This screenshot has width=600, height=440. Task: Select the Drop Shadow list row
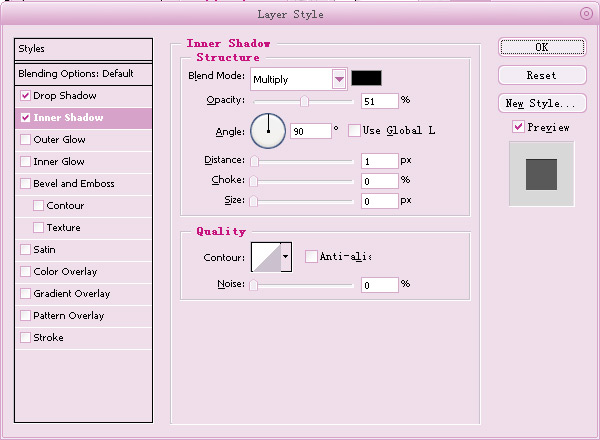coord(83,96)
